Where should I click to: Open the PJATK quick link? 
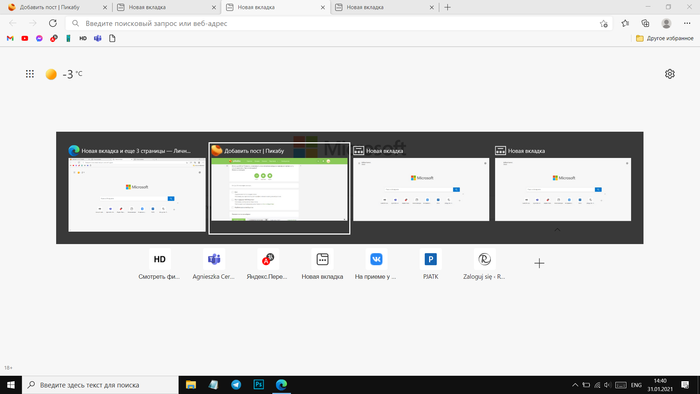(x=430, y=264)
